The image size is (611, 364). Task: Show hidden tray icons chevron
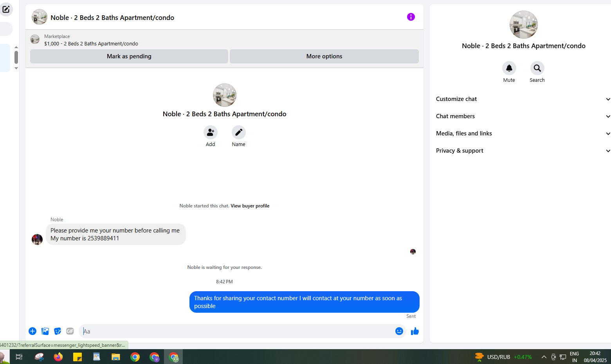[544, 357]
